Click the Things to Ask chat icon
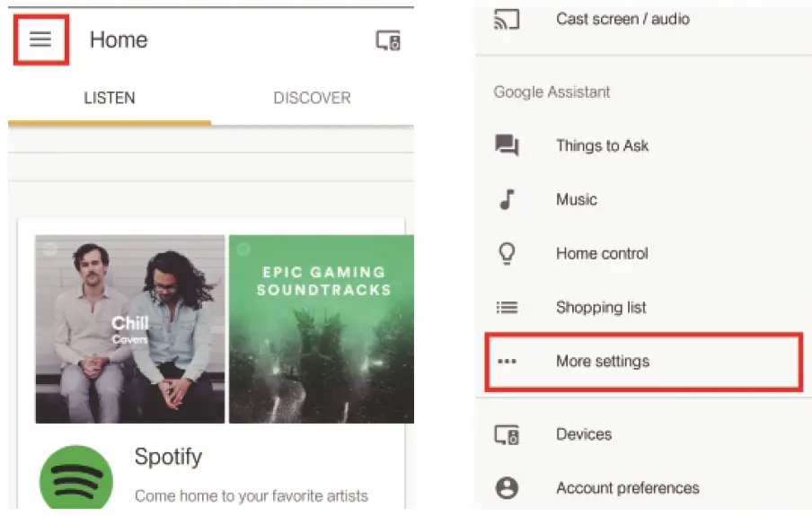 (x=507, y=145)
